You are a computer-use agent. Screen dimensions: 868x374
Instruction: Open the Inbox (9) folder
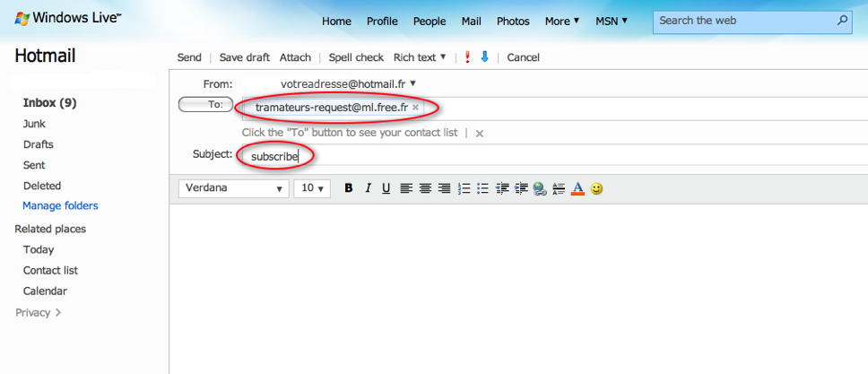[50, 102]
